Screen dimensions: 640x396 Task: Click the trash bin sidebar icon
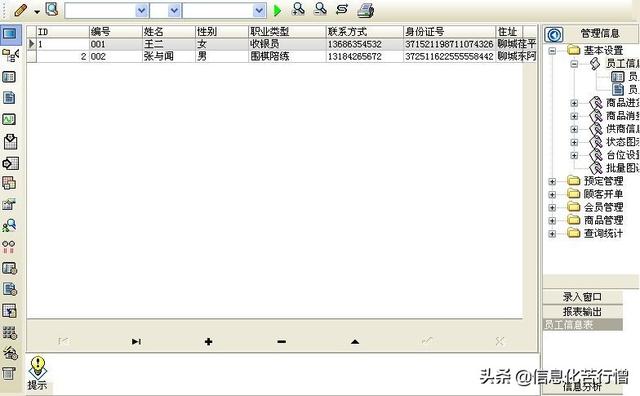pyautogui.click(x=9, y=374)
